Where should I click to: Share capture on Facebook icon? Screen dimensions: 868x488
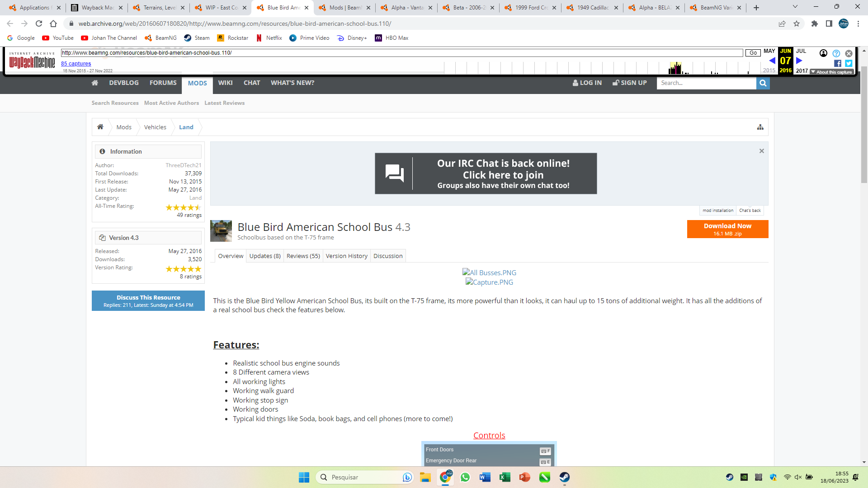838,64
